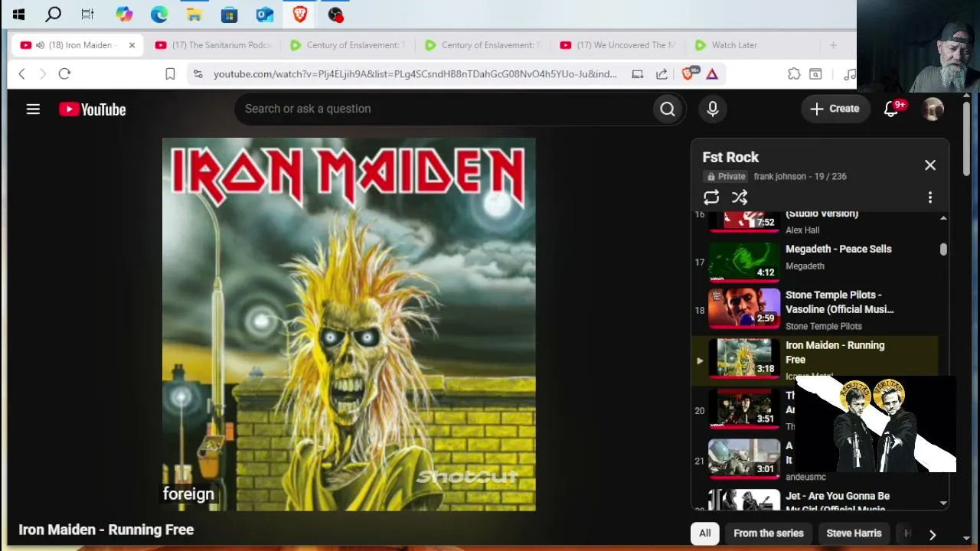This screenshot has height=551, width=980.
Task: Open the account avatar menu
Action: pyautogui.click(x=933, y=109)
